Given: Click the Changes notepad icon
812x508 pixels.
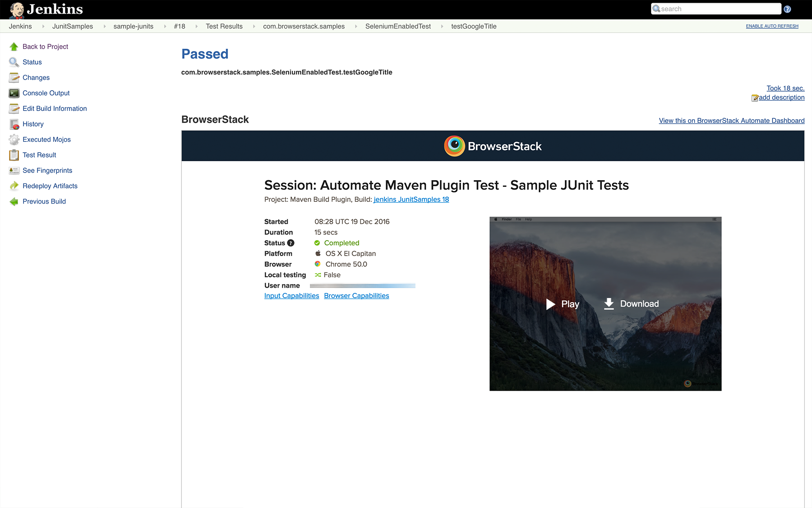Looking at the screenshot, I should tap(14, 78).
